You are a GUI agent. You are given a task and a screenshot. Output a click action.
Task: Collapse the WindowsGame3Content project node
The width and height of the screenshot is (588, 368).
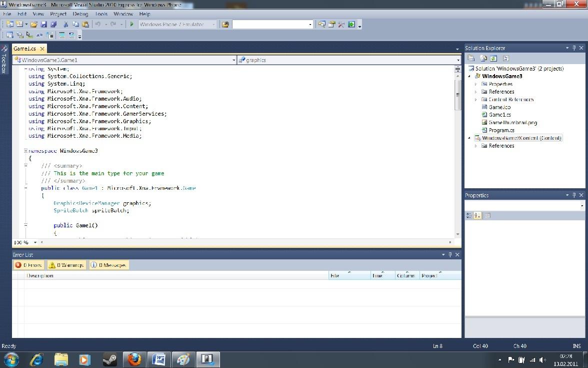(x=469, y=138)
